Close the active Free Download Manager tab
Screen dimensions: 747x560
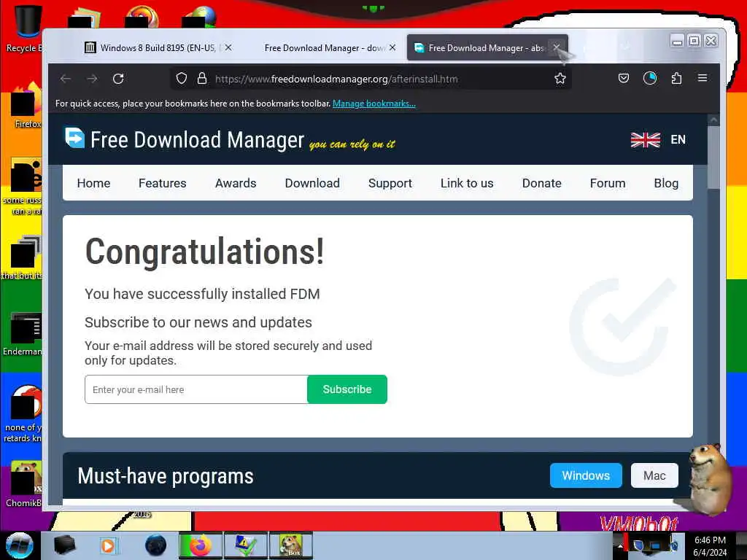click(556, 47)
